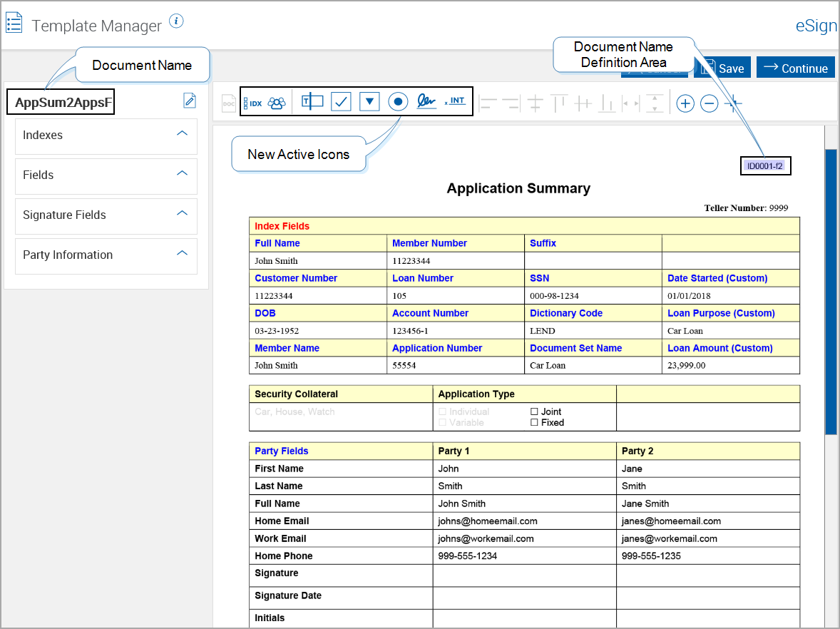Screen dimensions: 840x629
Task: Click the '999-555-1235' phone cell
Action: click(x=708, y=556)
